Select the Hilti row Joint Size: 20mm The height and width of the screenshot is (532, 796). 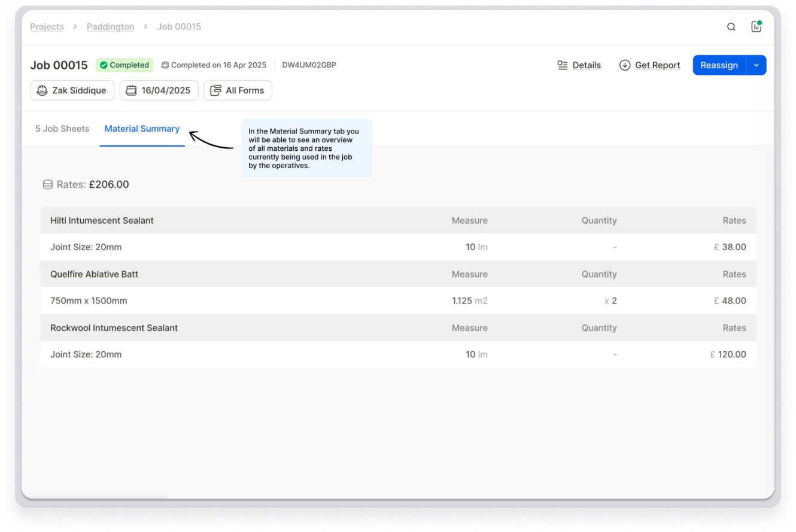coord(398,247)
